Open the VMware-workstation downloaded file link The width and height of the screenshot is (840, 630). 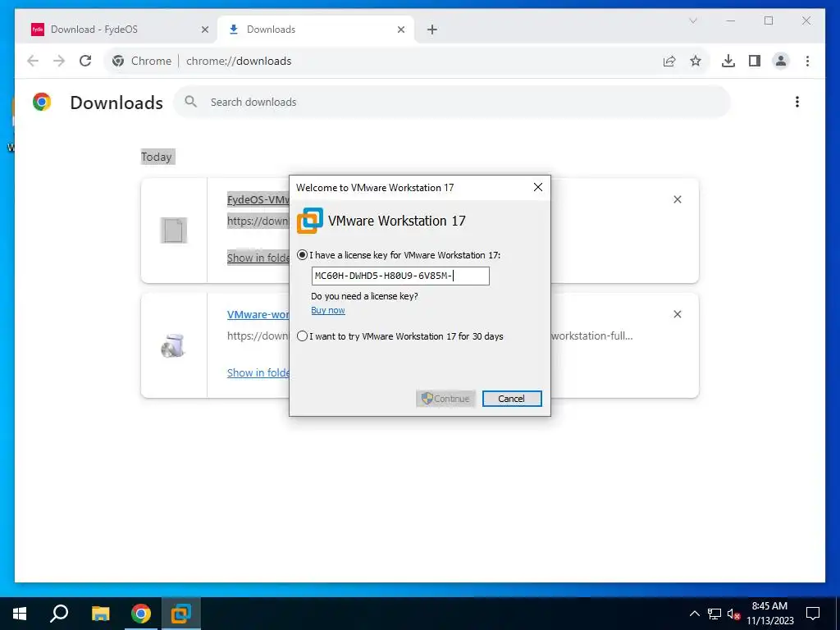coord(258,314)
